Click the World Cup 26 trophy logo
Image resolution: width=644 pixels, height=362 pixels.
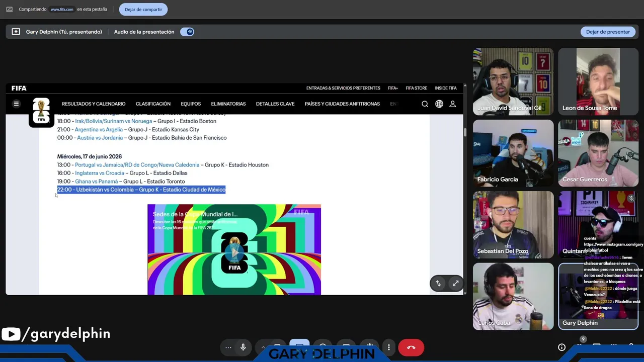point(41,111)
